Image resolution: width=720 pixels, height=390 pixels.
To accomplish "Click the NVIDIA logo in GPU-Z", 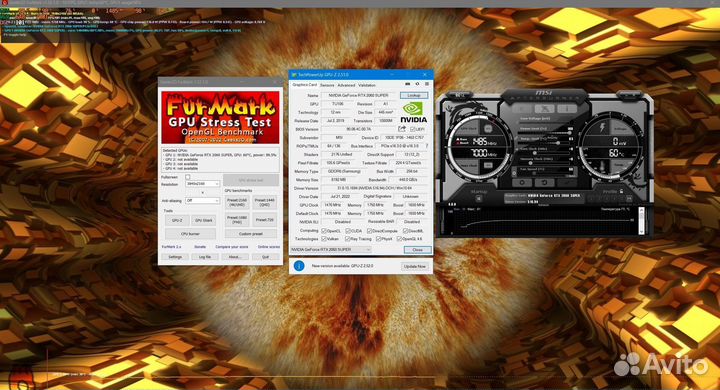I will (x=413, y=112).
